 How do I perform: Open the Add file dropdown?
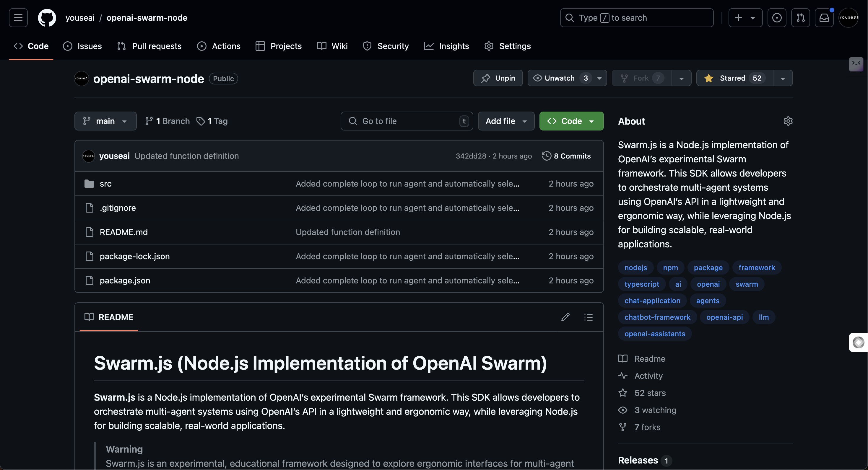(x=506, y=121)
